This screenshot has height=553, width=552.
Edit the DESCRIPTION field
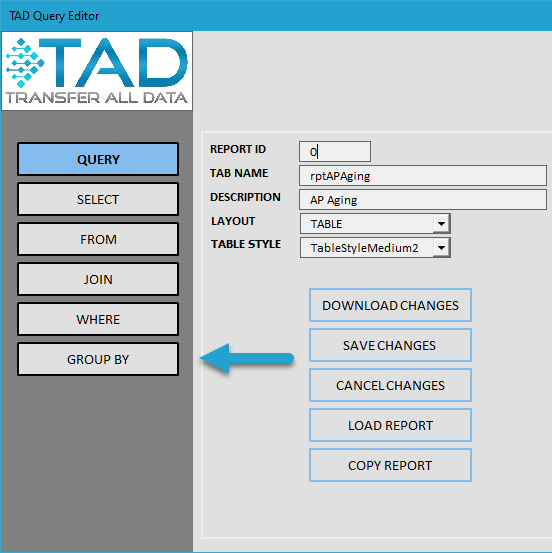click(x=423, y=200)
